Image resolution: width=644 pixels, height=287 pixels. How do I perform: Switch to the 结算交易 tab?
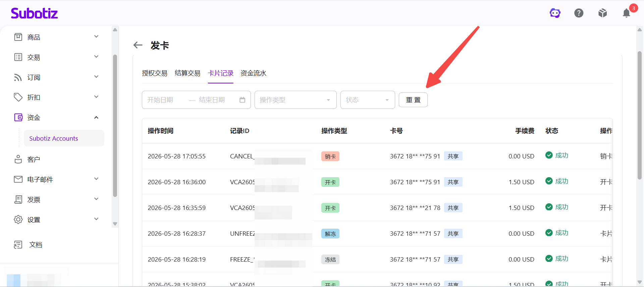point(187,73)
